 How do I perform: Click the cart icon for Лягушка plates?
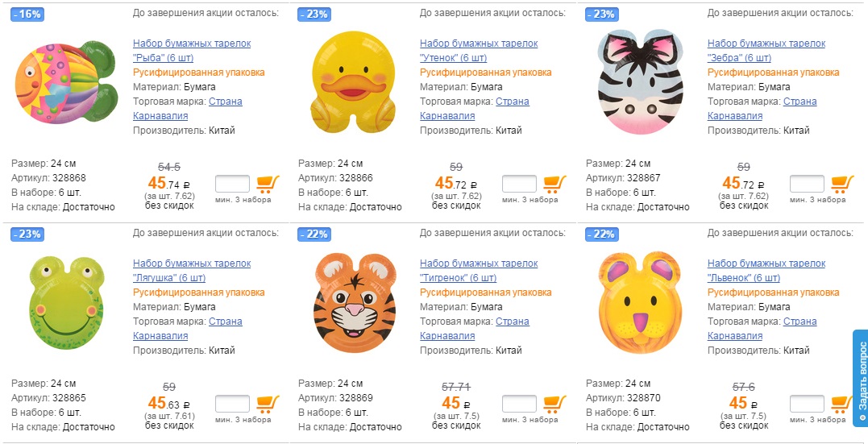[x=268, y=403]
